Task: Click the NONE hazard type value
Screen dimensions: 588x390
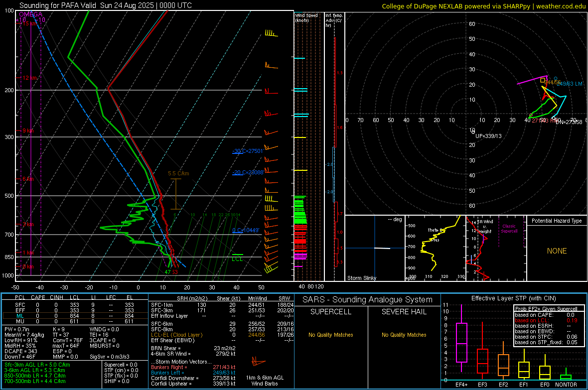Action: (x=557, y=251)
